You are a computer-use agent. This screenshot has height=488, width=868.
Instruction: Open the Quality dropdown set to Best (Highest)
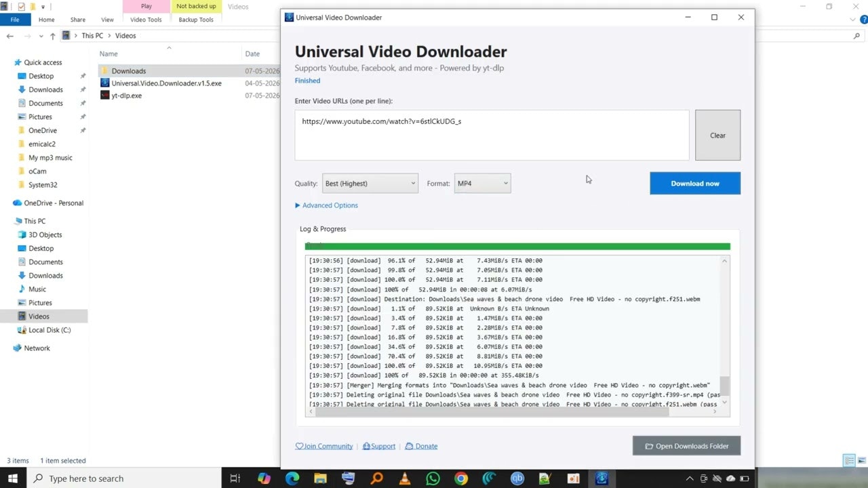click(370, 183)
